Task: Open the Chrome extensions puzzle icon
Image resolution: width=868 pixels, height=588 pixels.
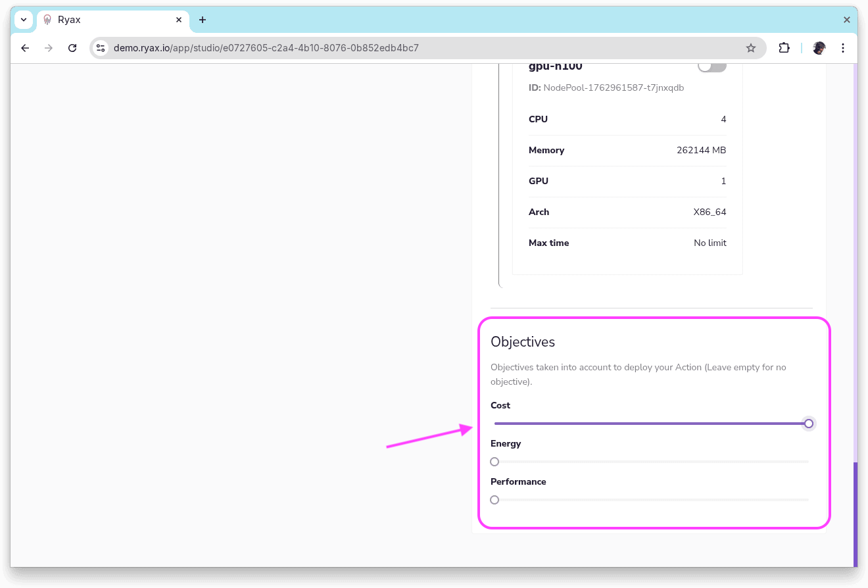Action: (x=784, y=47)
